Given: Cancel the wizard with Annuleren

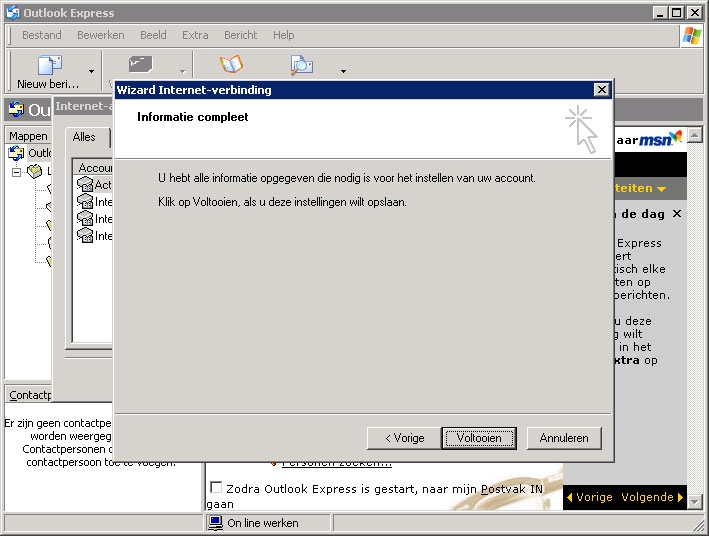Looking at the screenshot, I should pyautogui.click(x=564, y=438).
